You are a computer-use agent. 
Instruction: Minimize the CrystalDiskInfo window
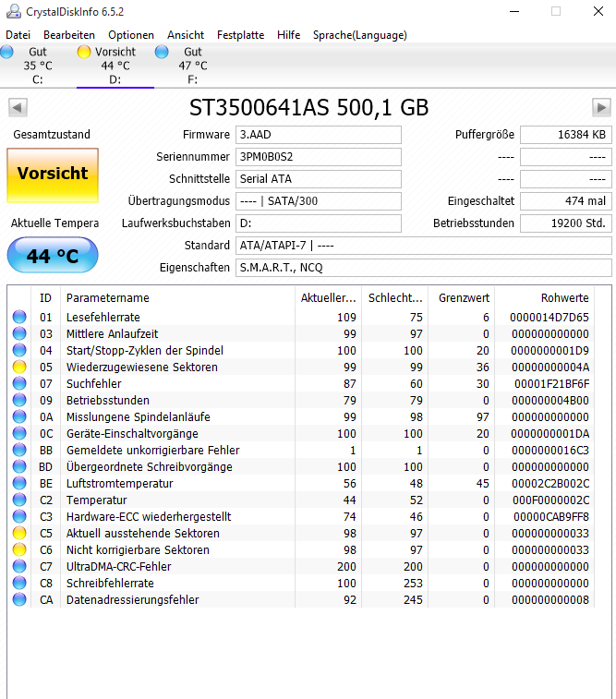[x=514, y=12]
